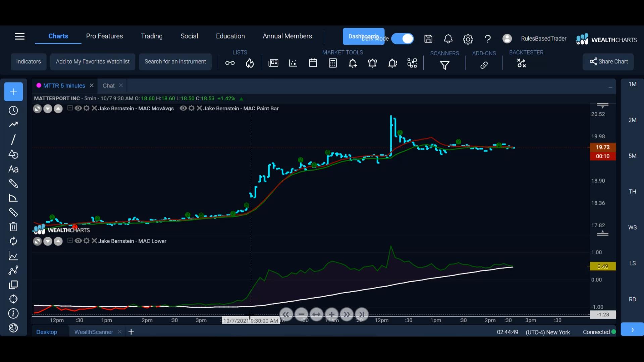
Task: Click the Indicators button
Action: tap(29, 62)
